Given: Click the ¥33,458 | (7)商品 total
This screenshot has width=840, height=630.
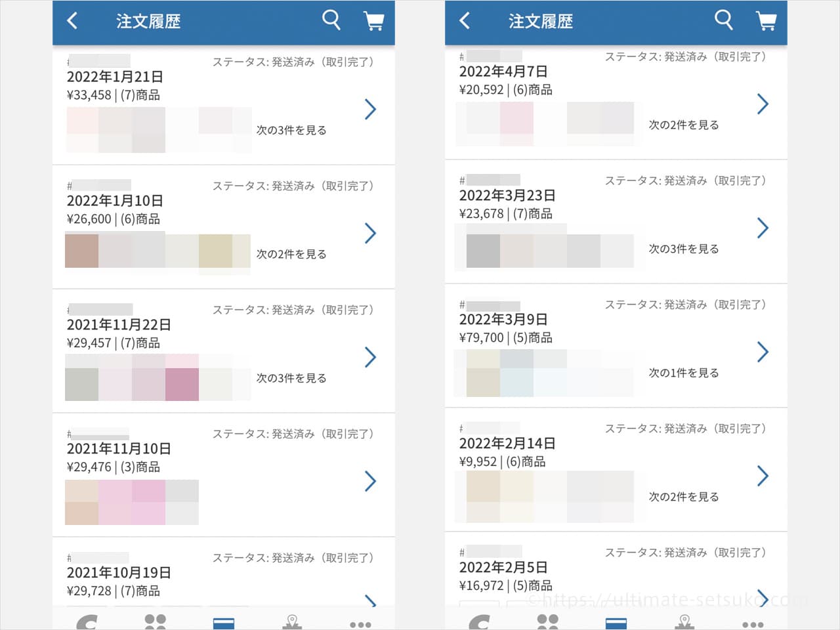Looking at the screenshot, I should point(114,95).
